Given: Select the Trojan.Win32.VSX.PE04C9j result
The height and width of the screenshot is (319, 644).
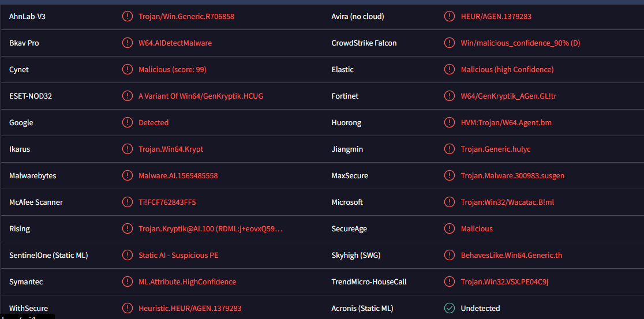Looking at the screenshot, I should click(505, 282).
